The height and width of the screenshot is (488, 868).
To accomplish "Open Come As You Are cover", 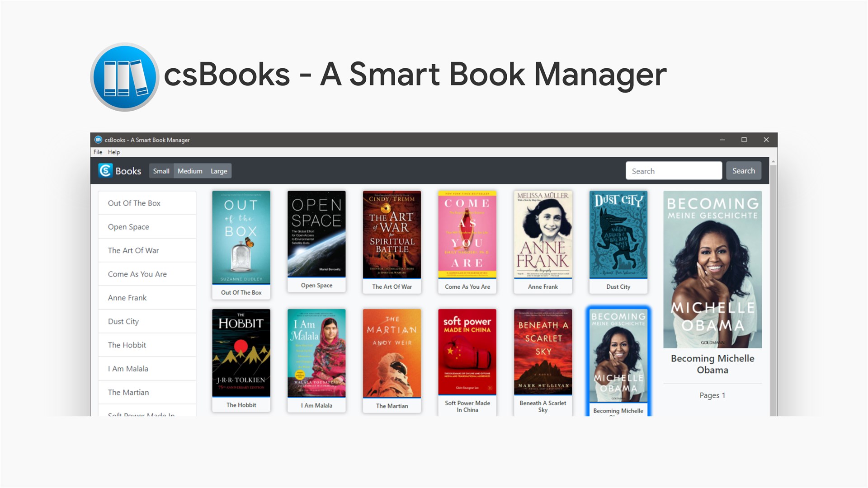I will coord(467,235).
